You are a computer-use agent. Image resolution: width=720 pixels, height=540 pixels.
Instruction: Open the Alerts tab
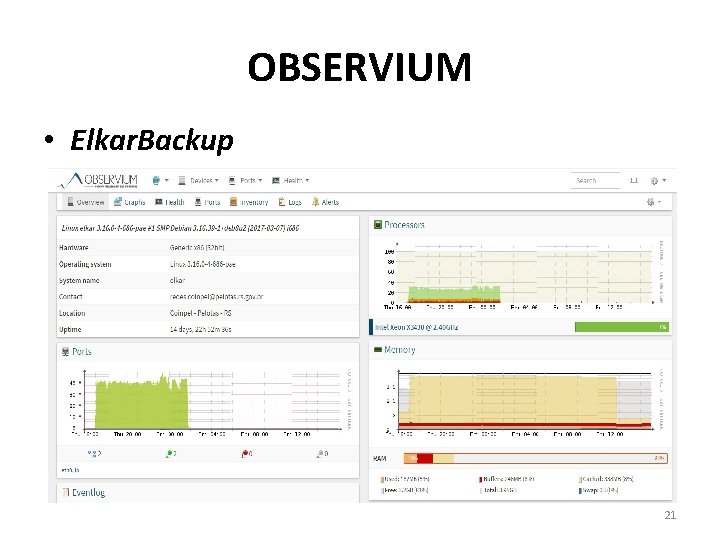325,202
